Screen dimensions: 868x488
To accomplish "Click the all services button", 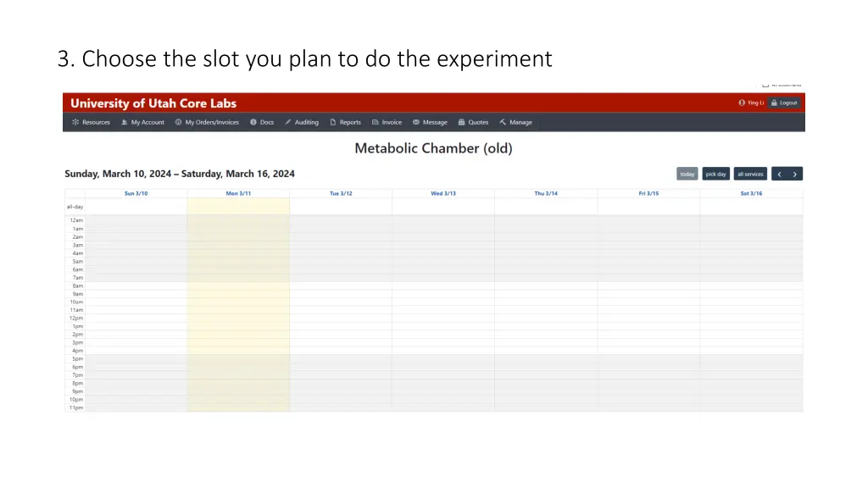I will click(749, 174).
